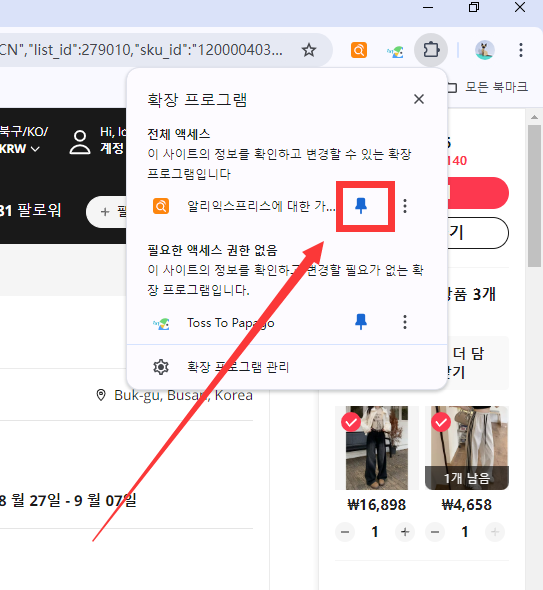Click the bookmark star in address bar

coord(309,50)
